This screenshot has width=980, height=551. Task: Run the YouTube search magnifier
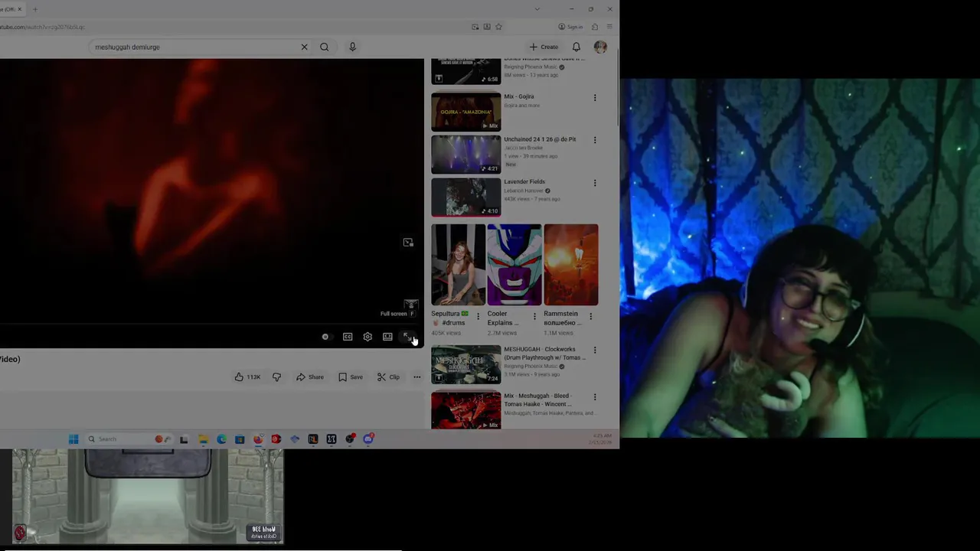[x=325, y=47]
